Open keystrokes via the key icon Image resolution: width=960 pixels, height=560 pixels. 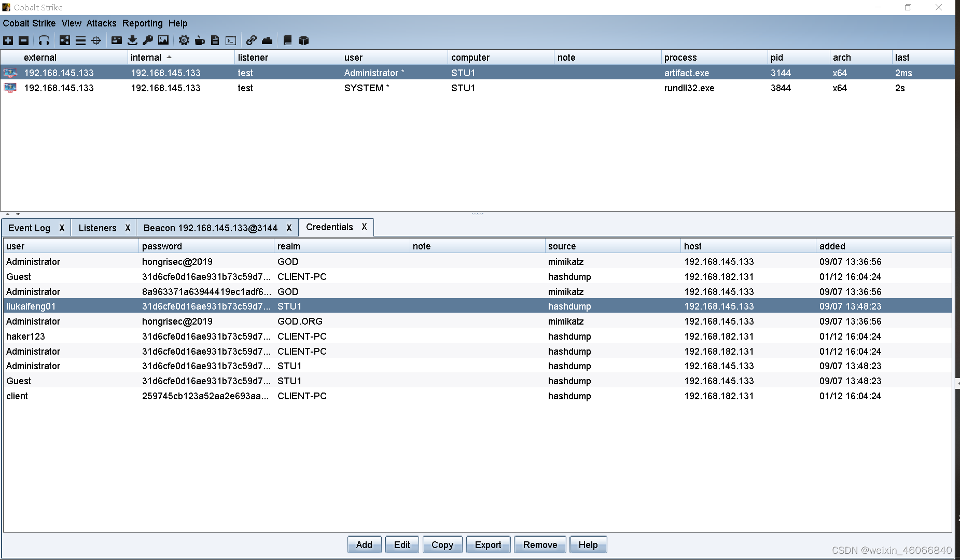(148, 40)
